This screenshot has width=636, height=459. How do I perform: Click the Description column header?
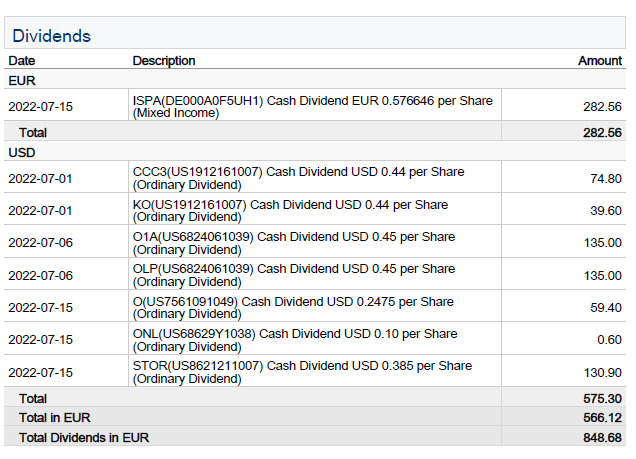[x=164, y=61]
